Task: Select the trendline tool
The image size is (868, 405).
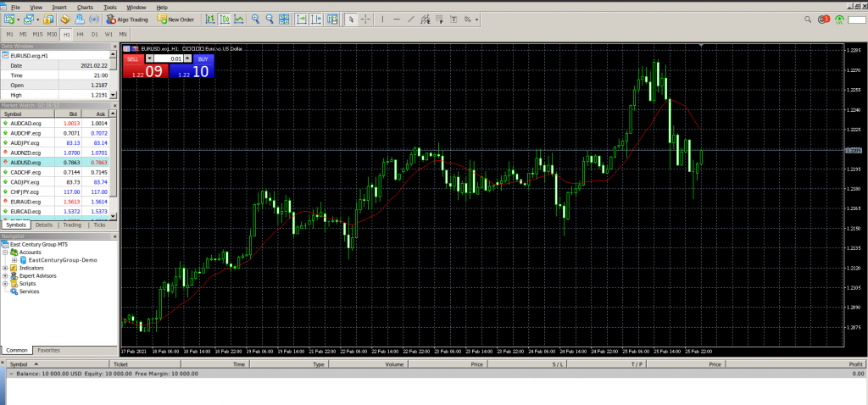Action: click(411, 19)
